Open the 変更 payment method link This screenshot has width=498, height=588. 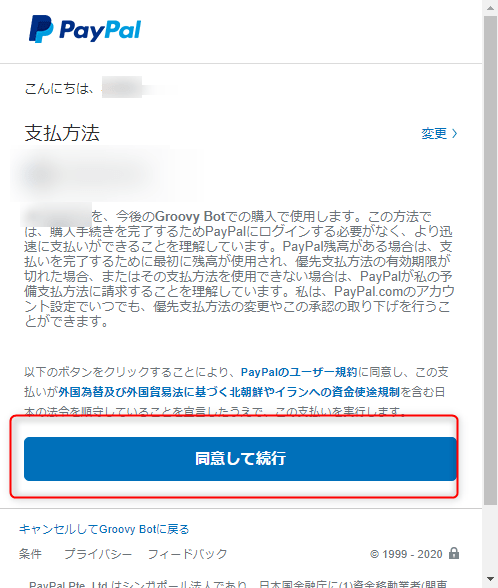coord(434,134)
